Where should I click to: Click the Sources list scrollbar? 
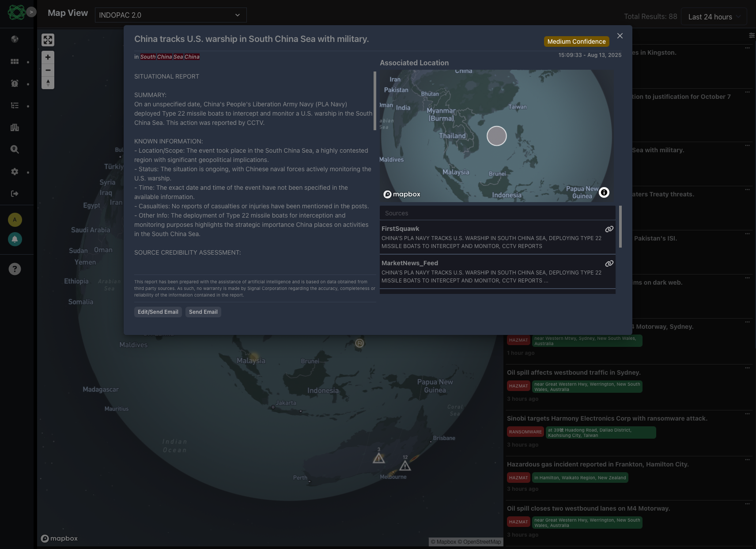620,227
